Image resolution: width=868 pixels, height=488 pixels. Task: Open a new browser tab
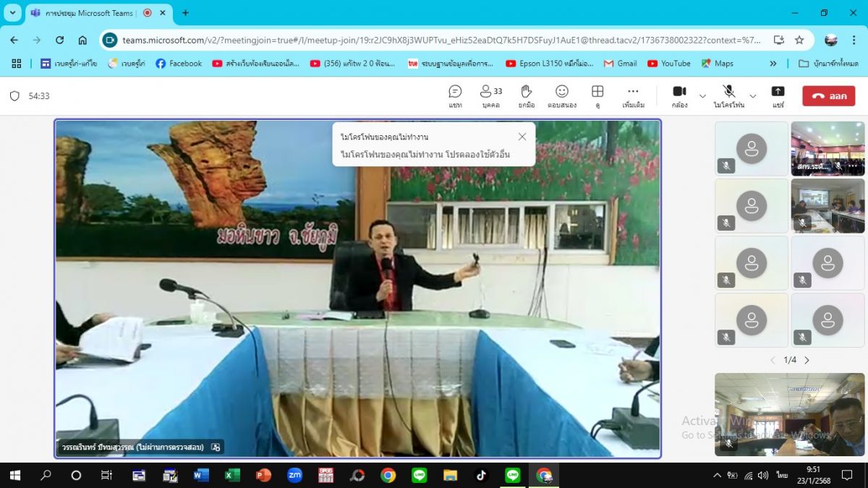click(185, 13)
